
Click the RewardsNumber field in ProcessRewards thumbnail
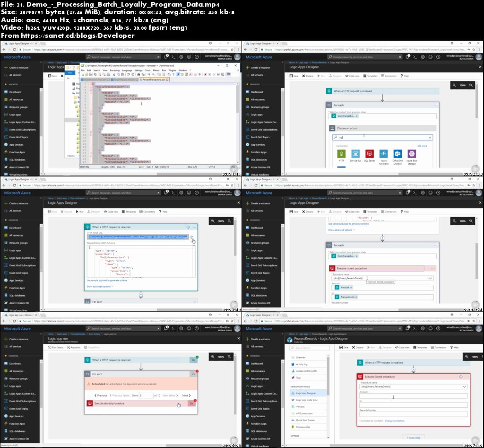[413, 414]
